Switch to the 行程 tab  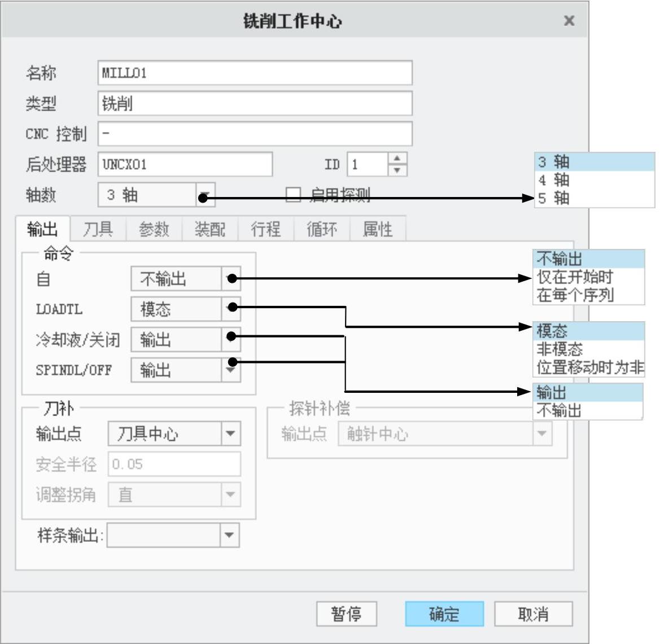tap(265, 229)
